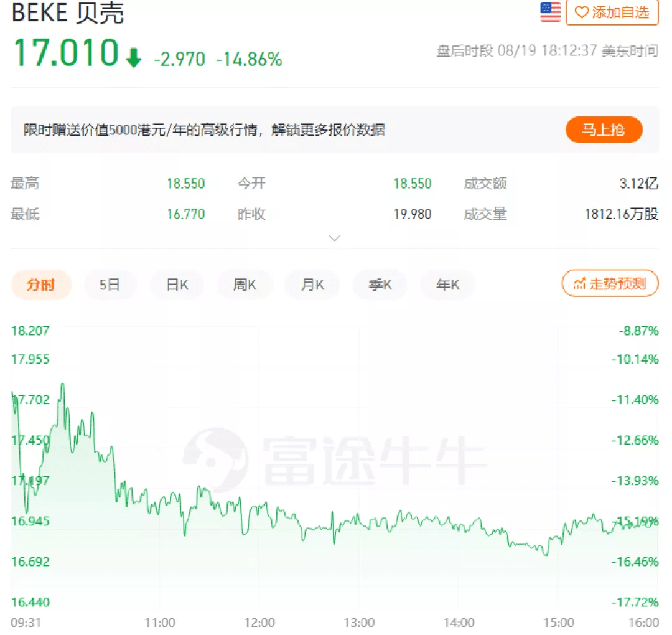
Task: Click the 最高 label
Action: click(25, 184)
